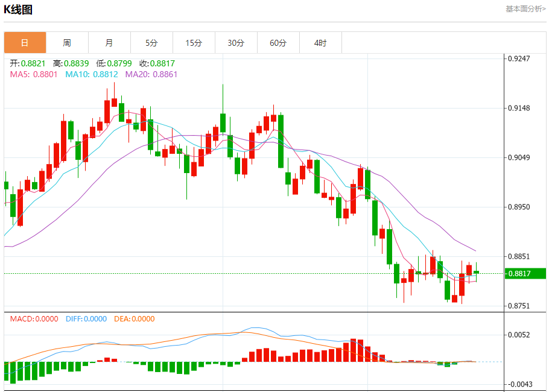Screen dimensions: 549x392
Task: Click the 0.8950 axis label
Action: pyautogui.click(x=519, y=207)
